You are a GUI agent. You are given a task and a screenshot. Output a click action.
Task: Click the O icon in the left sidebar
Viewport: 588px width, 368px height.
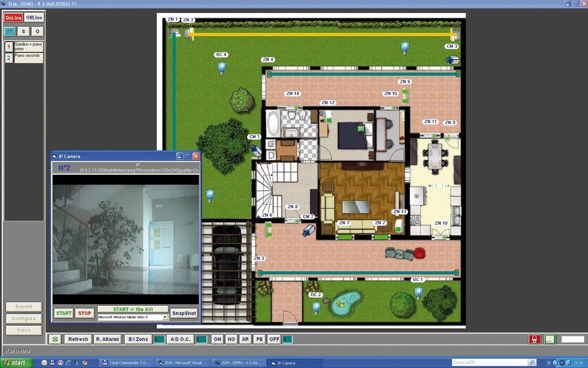37,31
